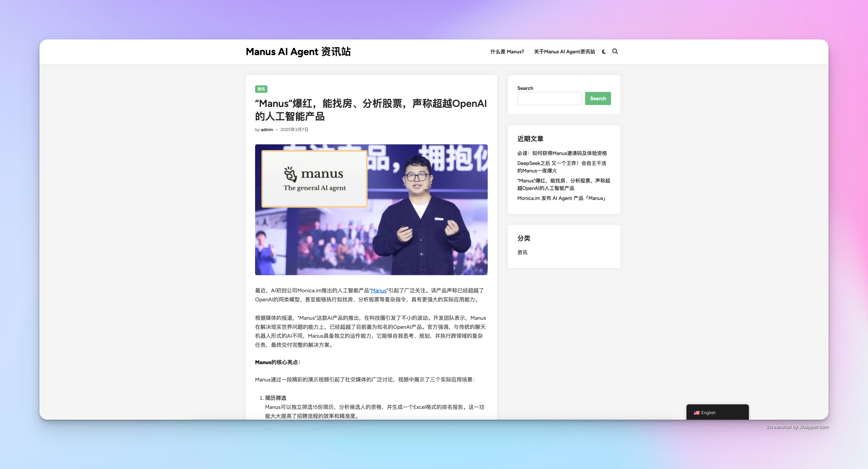Open 关于Manus AI Agent资讯站 menu item
The image size is (868, 469).
pyautogui.click(x=564, y=51)
